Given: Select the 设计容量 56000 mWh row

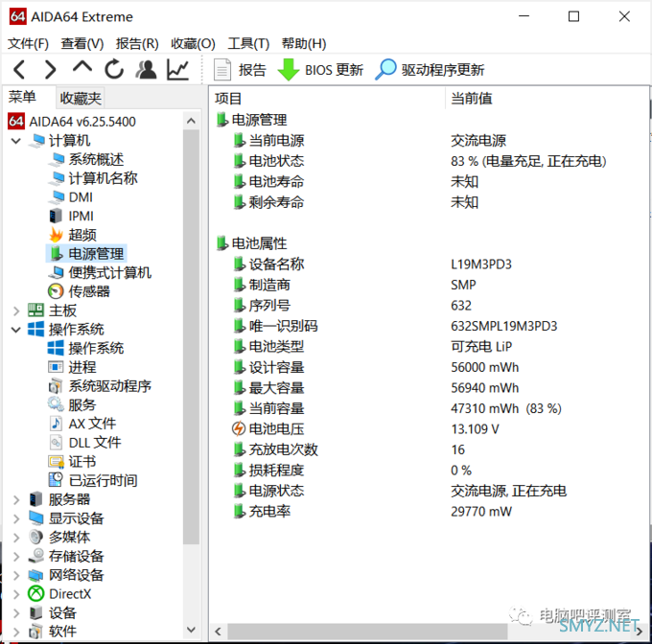Looking at the screenshot, I should click(x=376, y=367).
